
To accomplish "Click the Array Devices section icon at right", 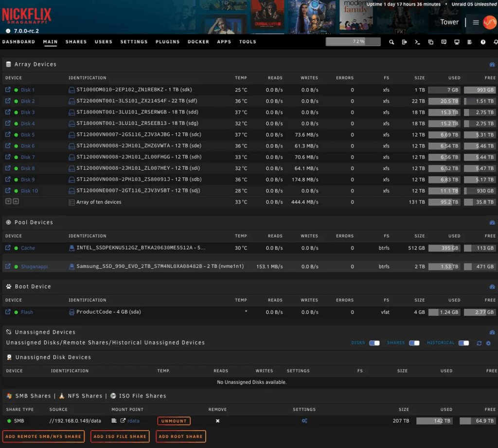I will [x=492, y=65].
